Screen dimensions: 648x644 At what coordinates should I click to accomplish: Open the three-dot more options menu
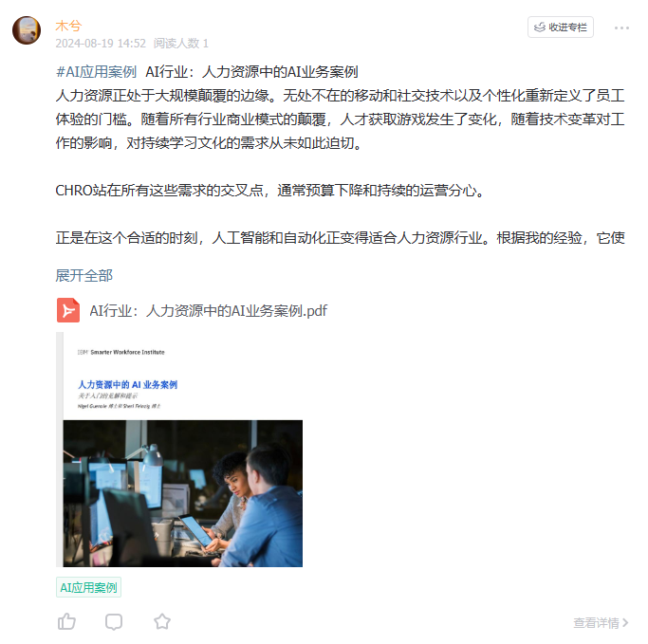tap(621, 28)
